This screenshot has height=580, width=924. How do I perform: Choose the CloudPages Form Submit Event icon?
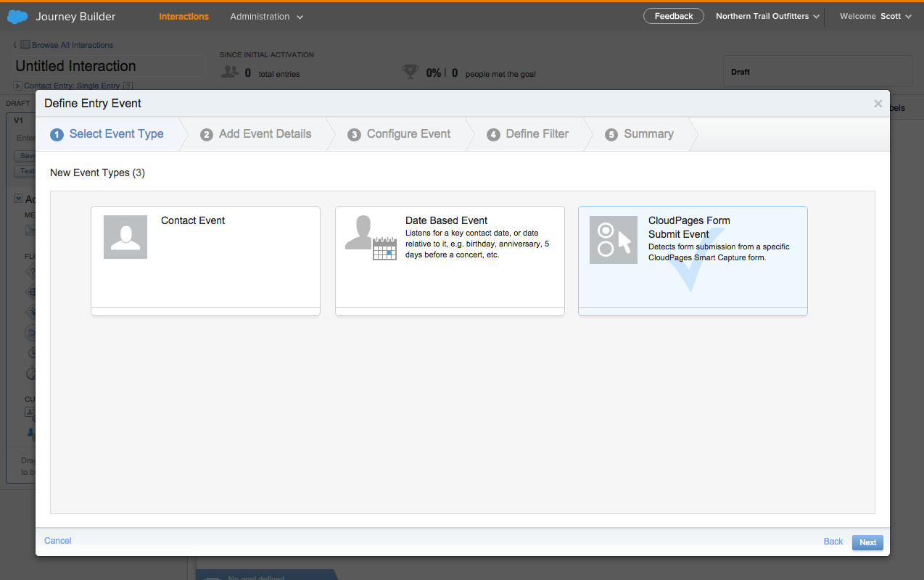point(613,240)
